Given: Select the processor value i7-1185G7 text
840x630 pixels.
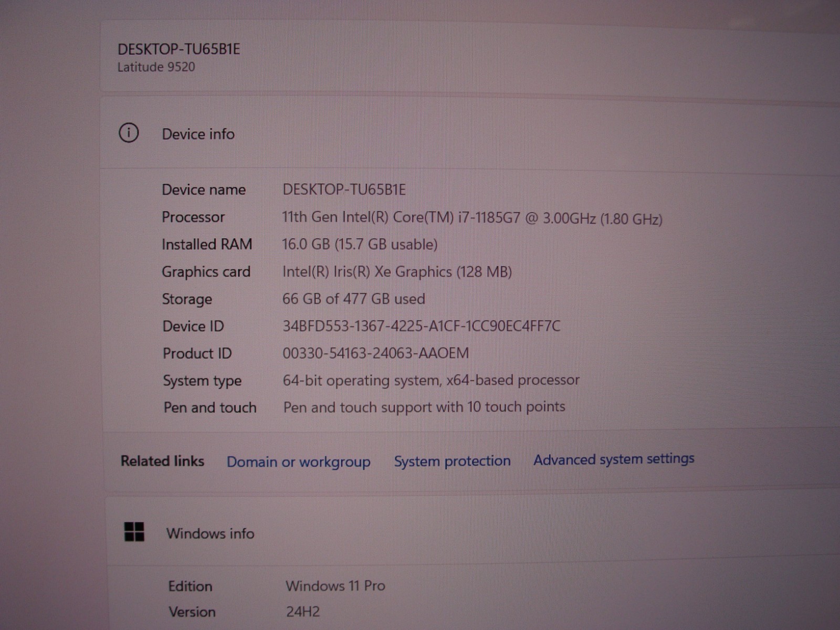Looking at the screenshot, I should [x=472, y=218].
